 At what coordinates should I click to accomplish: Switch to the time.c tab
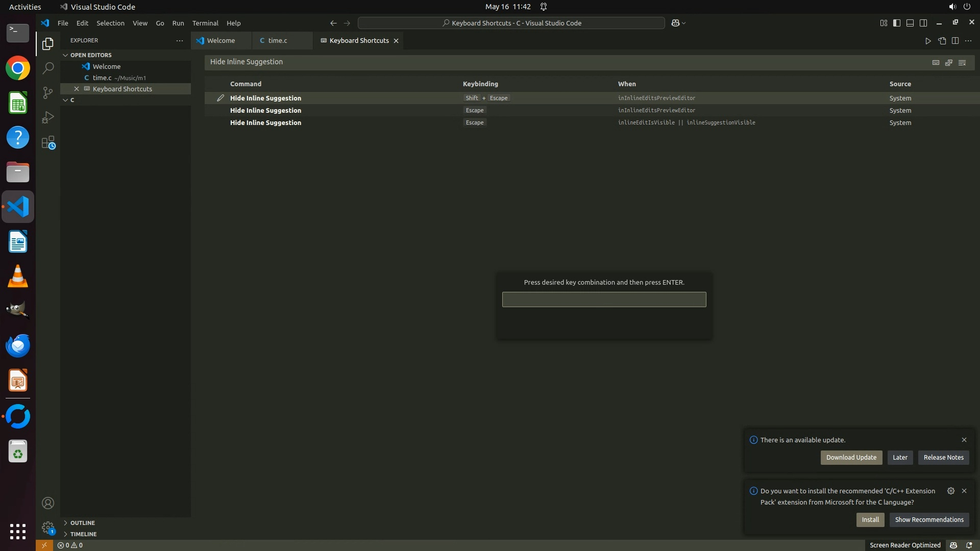click(x=277, y=40)
